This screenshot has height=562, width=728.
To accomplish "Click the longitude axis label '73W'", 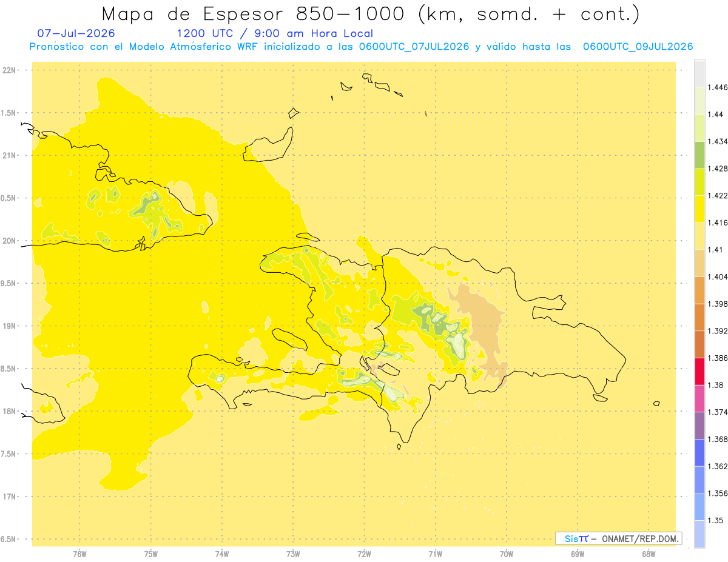I will (x=293, y=554).
